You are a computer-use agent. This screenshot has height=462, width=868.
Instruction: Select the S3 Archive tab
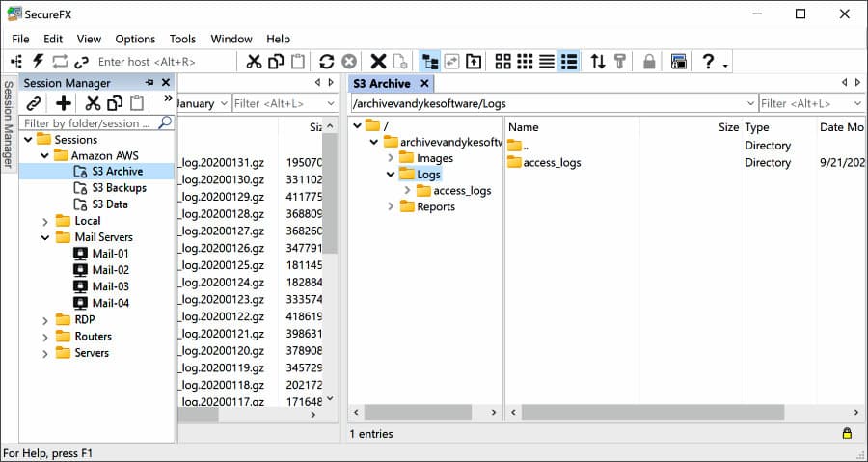coord(382,84)
